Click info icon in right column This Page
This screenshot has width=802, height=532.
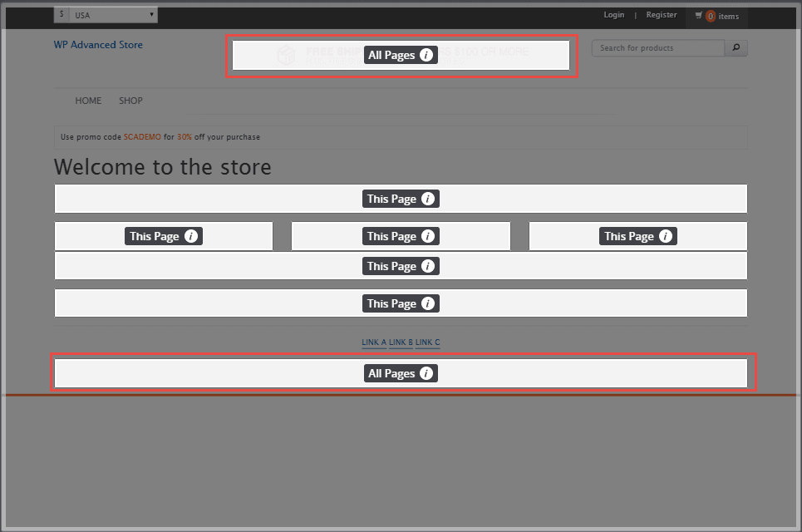(666, 236)
